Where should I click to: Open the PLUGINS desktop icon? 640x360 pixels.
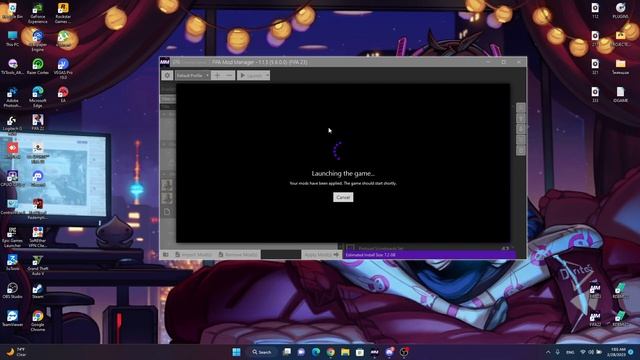pyautogui.click(x=620, y=11)
